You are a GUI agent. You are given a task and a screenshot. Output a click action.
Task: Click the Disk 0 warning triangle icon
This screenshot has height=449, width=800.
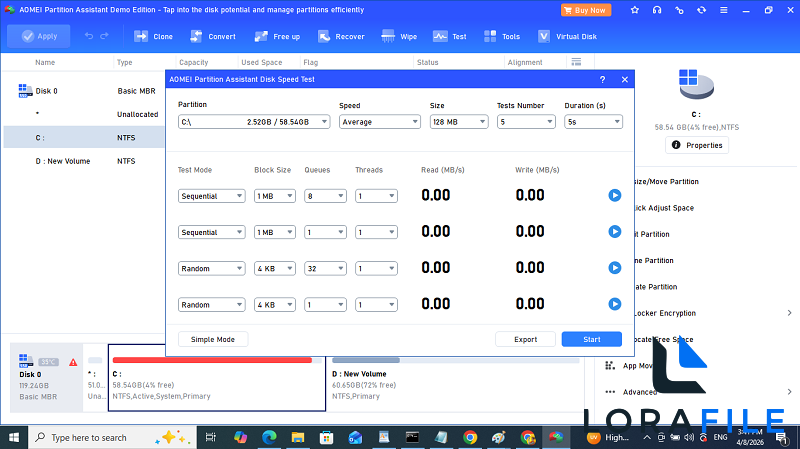pyautogui.click(x=73, y=362)
